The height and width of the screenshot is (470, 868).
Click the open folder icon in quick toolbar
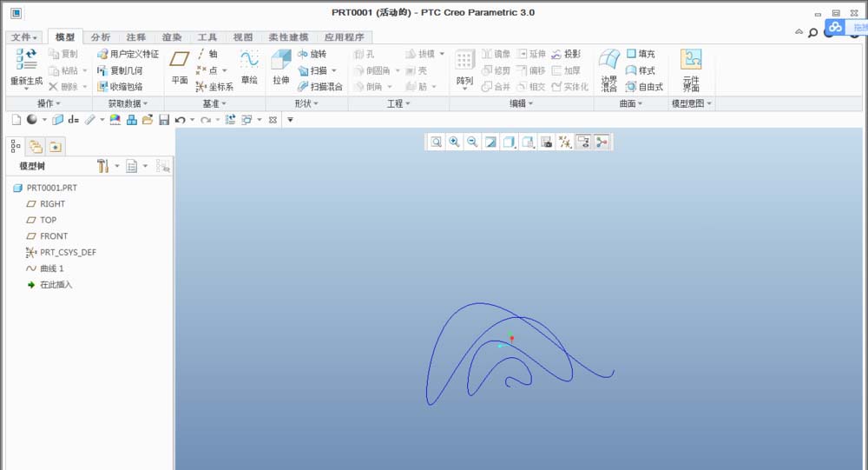[x=148, y=120]
